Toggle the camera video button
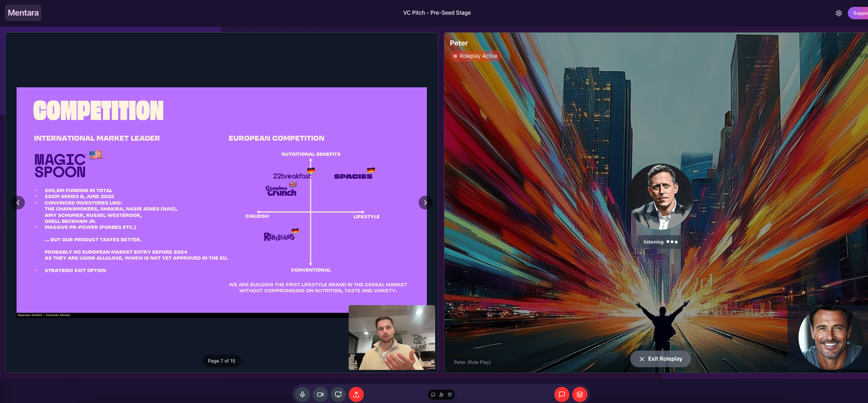Viewport: 868px width, 403px height. pos(320,394)
